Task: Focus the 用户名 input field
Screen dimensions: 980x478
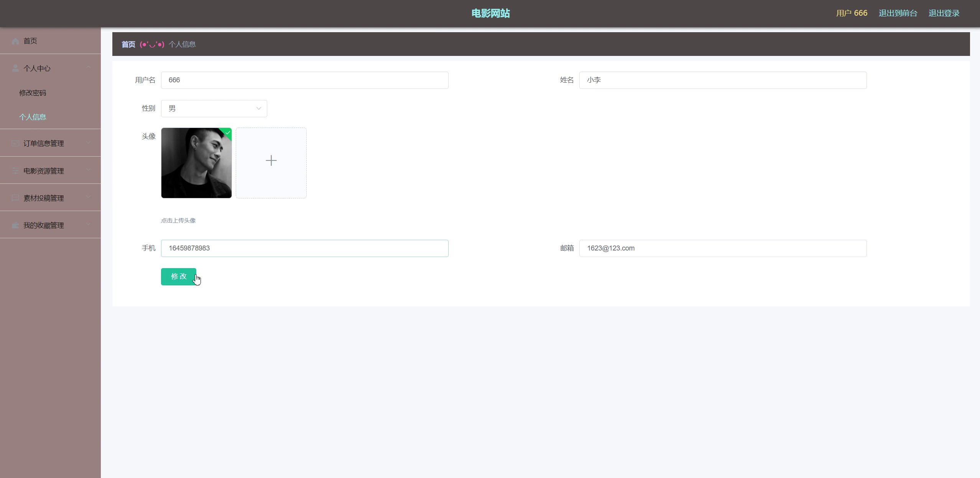Action: 305,80
